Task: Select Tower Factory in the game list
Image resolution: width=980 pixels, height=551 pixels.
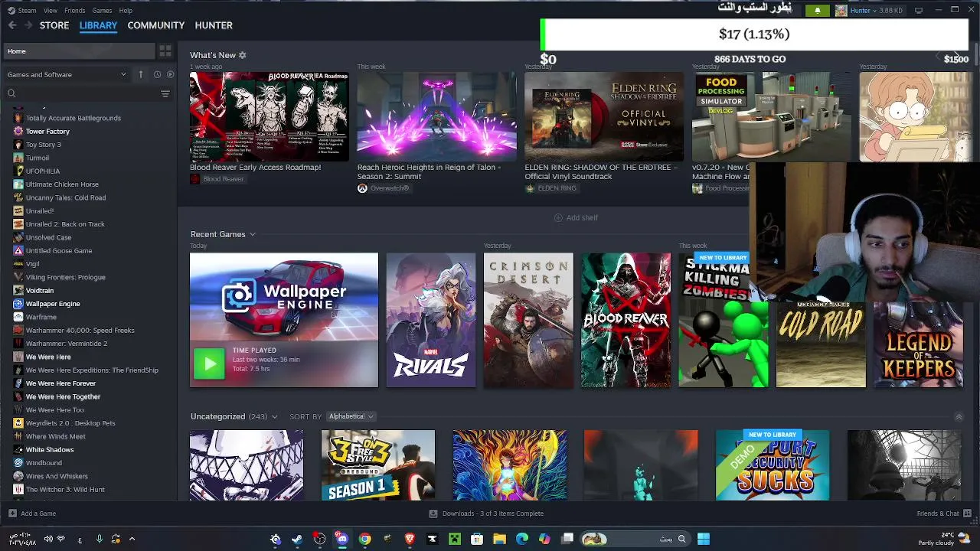Action: point(47,131)
